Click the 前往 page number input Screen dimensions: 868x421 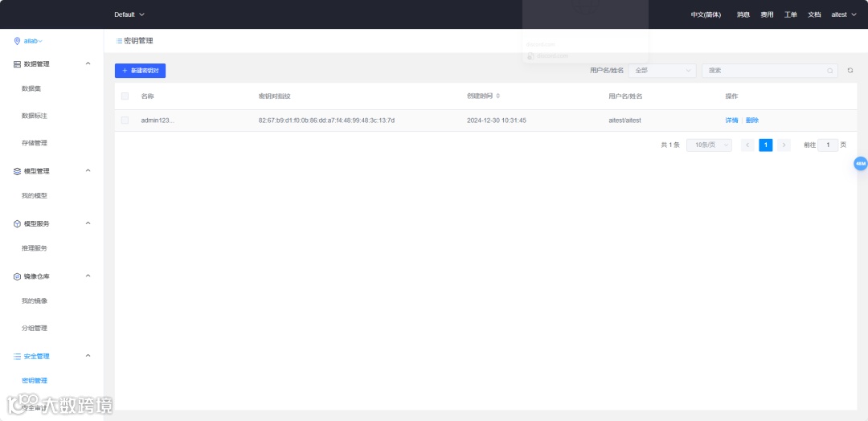click(x=828, y=145)
